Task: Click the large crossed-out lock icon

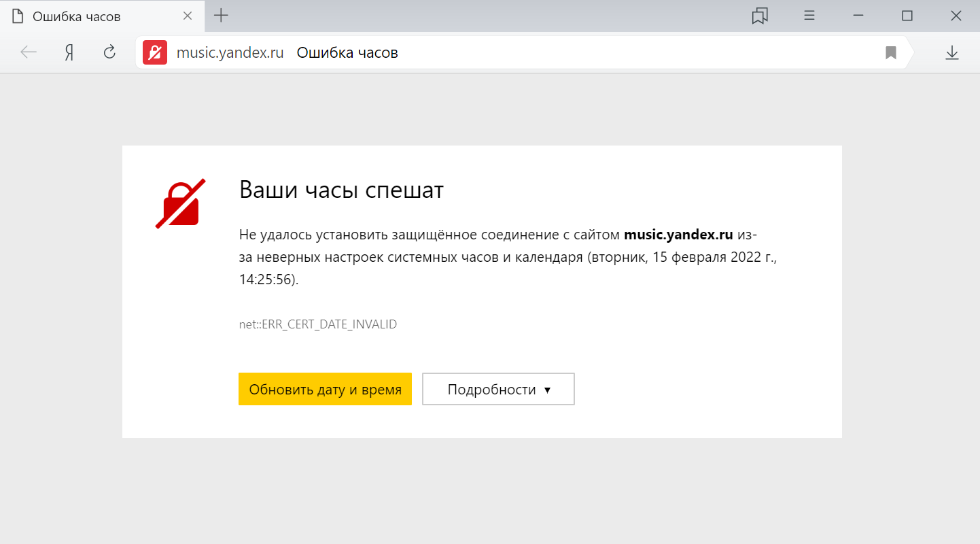Action: (181, 203)
